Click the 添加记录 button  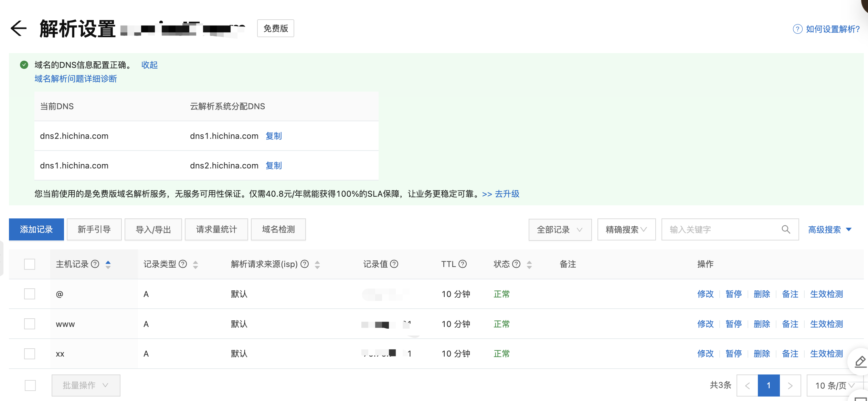point(36,229)
